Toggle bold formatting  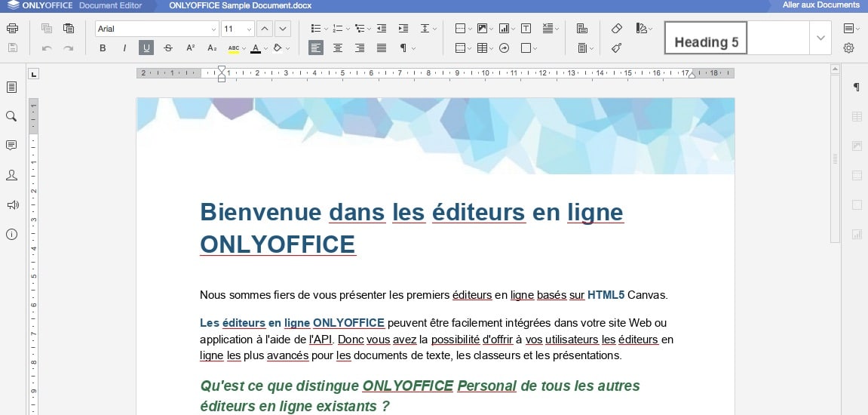point(103,48)
